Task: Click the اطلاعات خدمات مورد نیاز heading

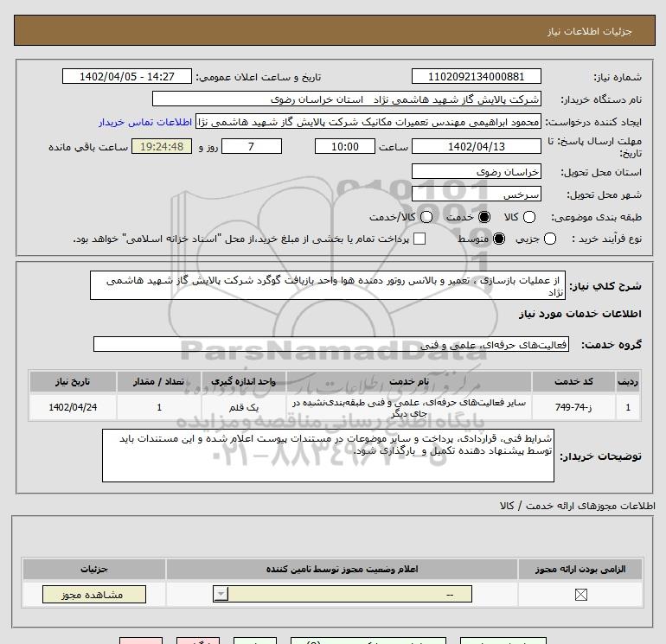Action: (580, 314)
